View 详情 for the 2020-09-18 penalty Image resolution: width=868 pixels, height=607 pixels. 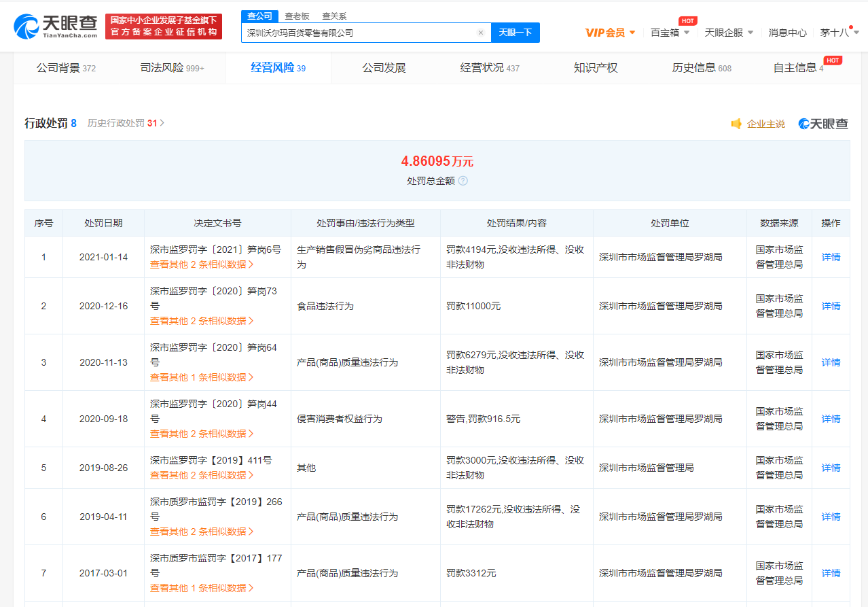click(x=831, y=419)
